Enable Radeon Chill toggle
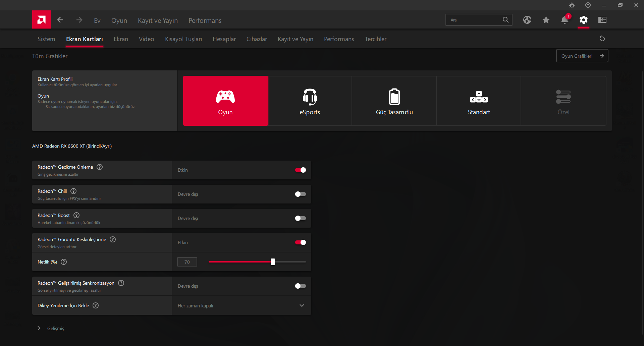This screenshot has height=346, width=644. tap(301, 194)
